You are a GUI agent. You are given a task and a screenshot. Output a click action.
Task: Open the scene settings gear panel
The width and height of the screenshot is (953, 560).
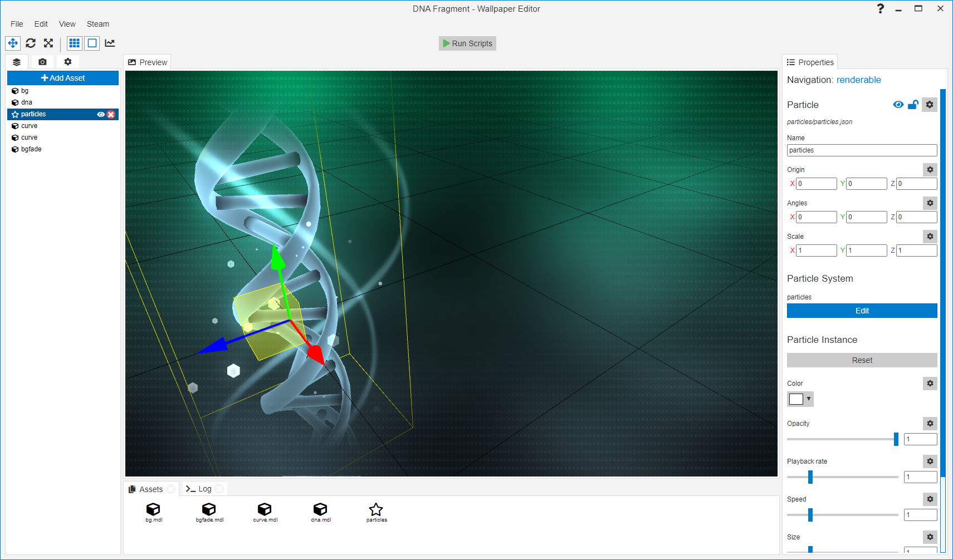(x=67, y=62)
